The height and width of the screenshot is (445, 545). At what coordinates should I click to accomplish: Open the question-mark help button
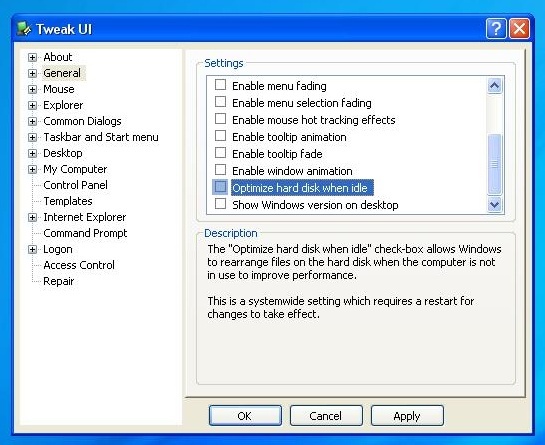click(496, 29)
